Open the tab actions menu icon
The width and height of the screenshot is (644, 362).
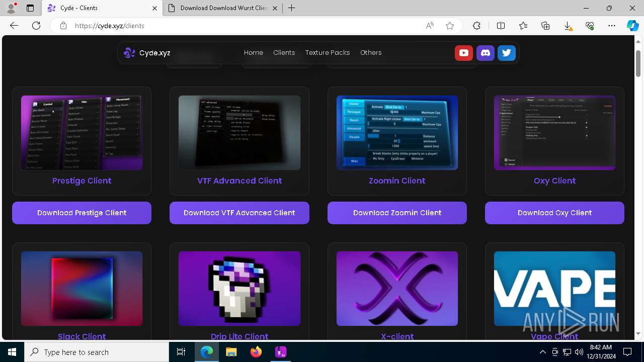click(x=30, y=8)
